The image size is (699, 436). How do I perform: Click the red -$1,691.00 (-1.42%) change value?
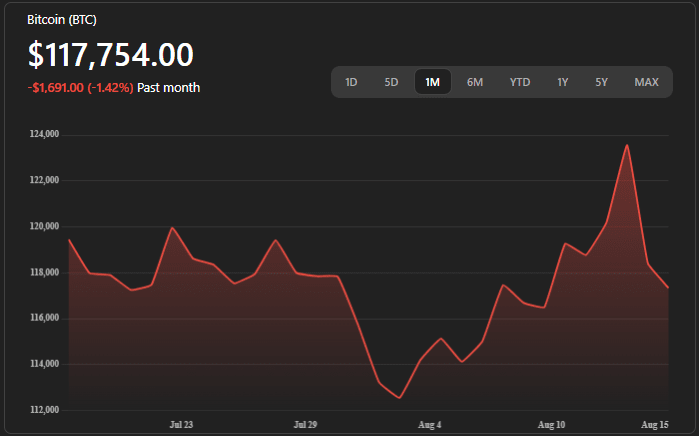pos(80,88)
